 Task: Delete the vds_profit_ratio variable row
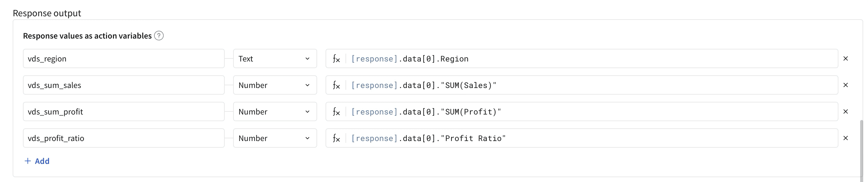point(845,138)
